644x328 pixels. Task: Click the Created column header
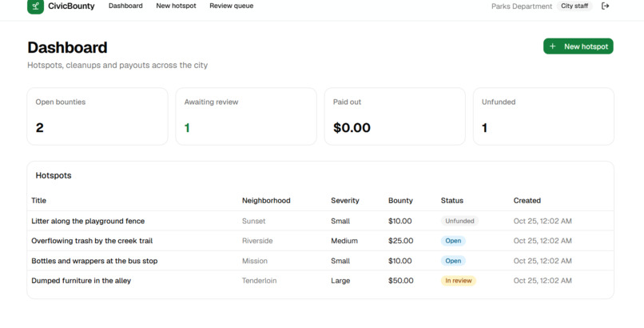[527, 201]
